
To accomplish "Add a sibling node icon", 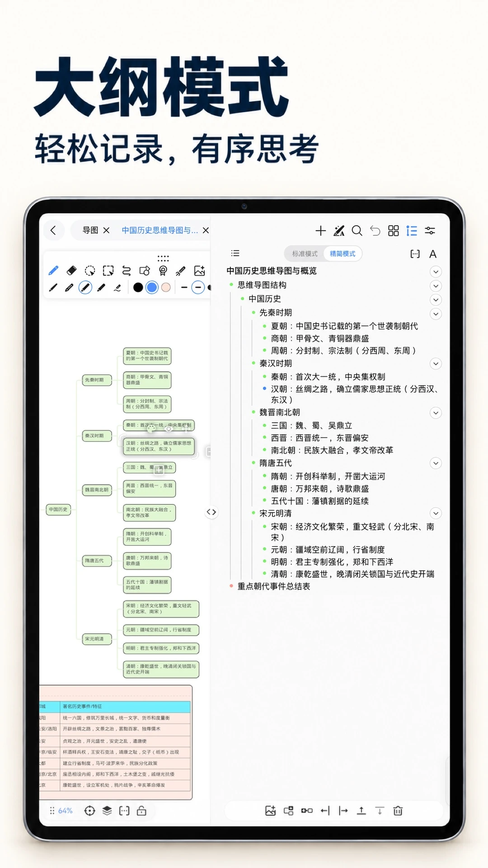I will (x=307, y=811).
